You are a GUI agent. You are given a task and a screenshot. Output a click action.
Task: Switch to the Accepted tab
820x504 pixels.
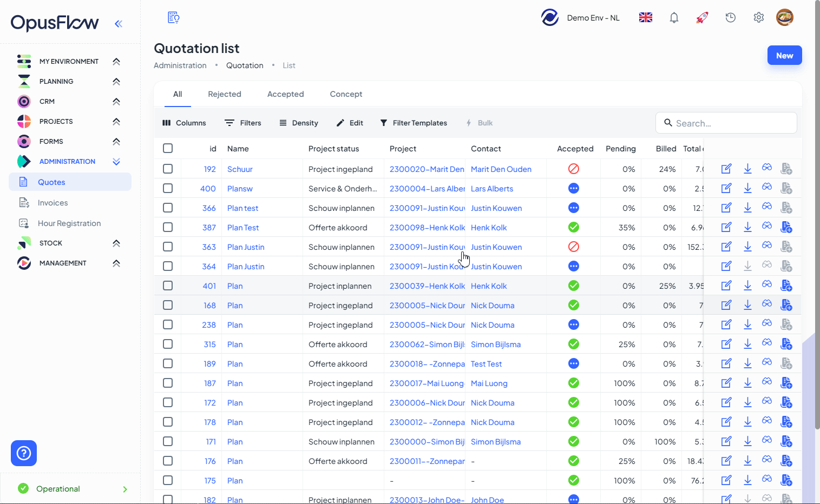tap(285, 94)
